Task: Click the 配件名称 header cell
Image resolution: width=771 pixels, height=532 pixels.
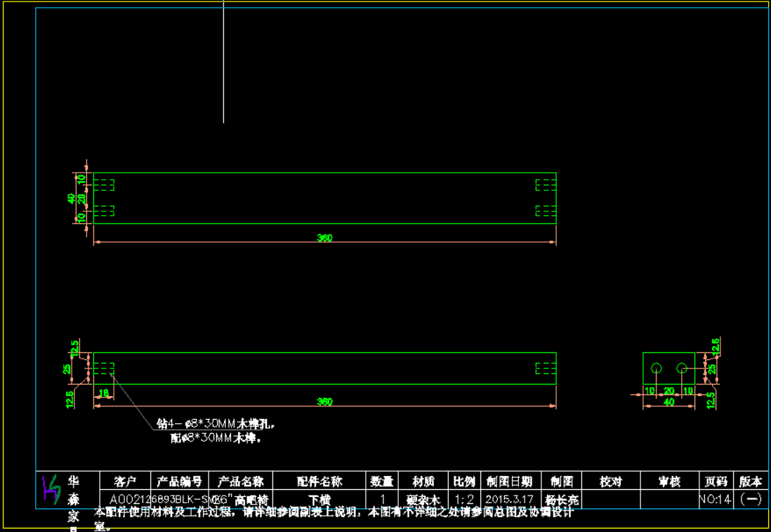Action: [319, 481]
